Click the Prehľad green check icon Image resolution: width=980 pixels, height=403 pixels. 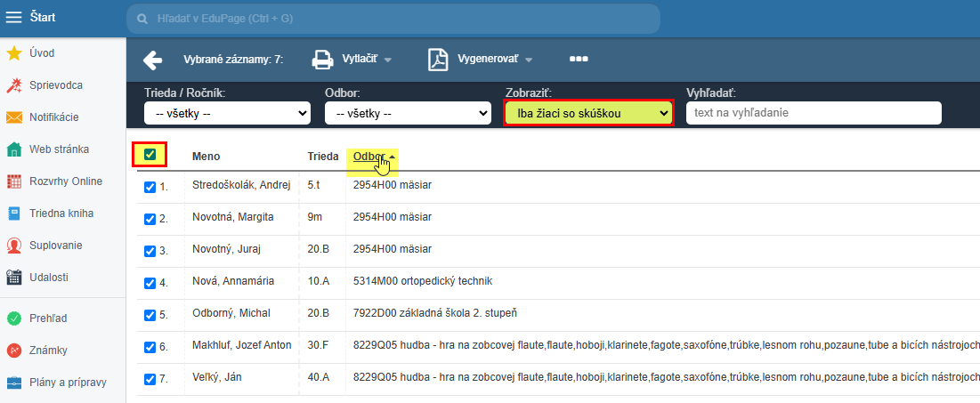(x=13, y=318)
